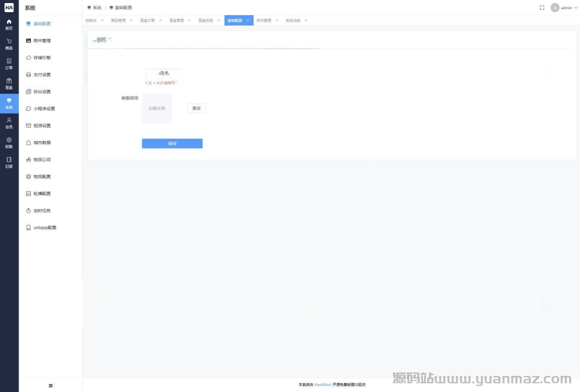Click the 客服微信 image placeholder
Screen dimensions: 580x392
click(157, 108)
